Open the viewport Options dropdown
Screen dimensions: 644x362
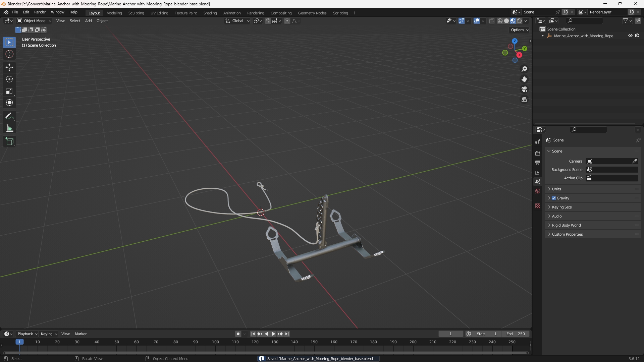click(520, 30)
